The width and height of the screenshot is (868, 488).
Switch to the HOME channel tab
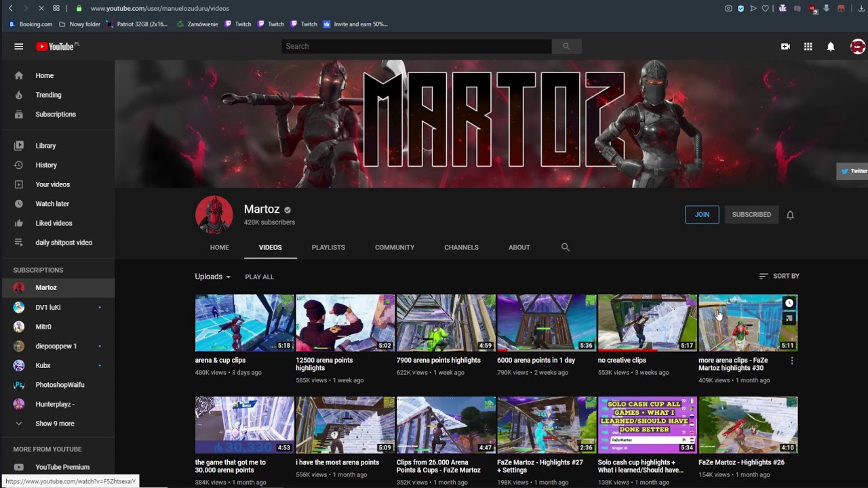[220, 247]
